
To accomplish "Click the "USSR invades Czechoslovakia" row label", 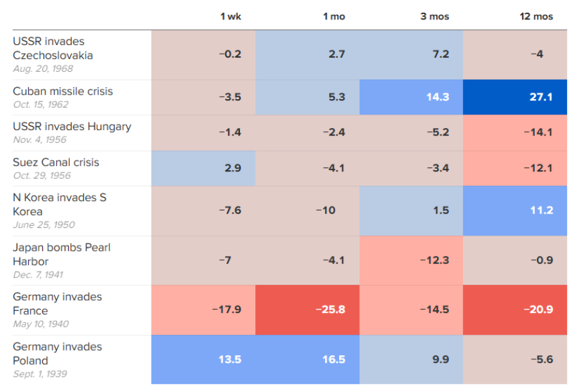I will (x=53, y=48).
